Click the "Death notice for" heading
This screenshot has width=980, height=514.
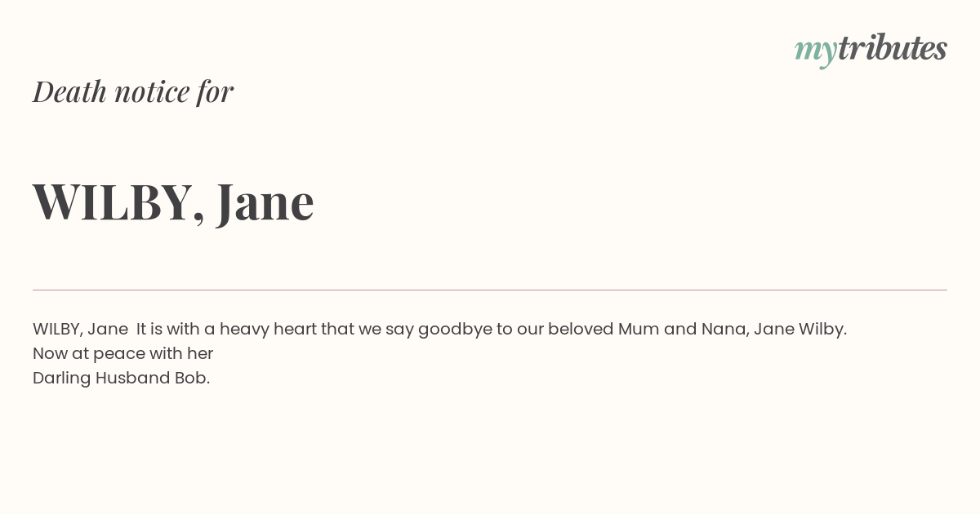(133, 91)
